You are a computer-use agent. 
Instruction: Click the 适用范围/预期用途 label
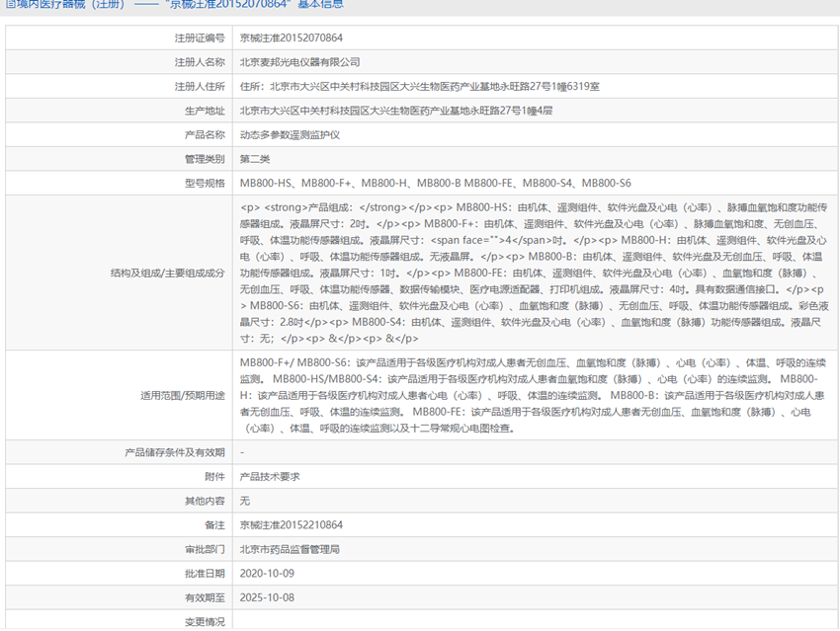tap(183, 396)
